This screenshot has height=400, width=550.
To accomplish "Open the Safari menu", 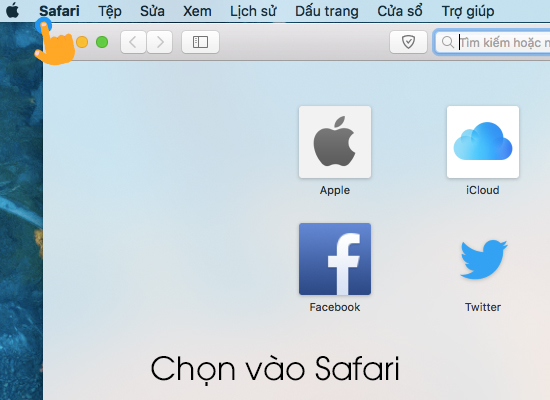I will pos(59,11).
